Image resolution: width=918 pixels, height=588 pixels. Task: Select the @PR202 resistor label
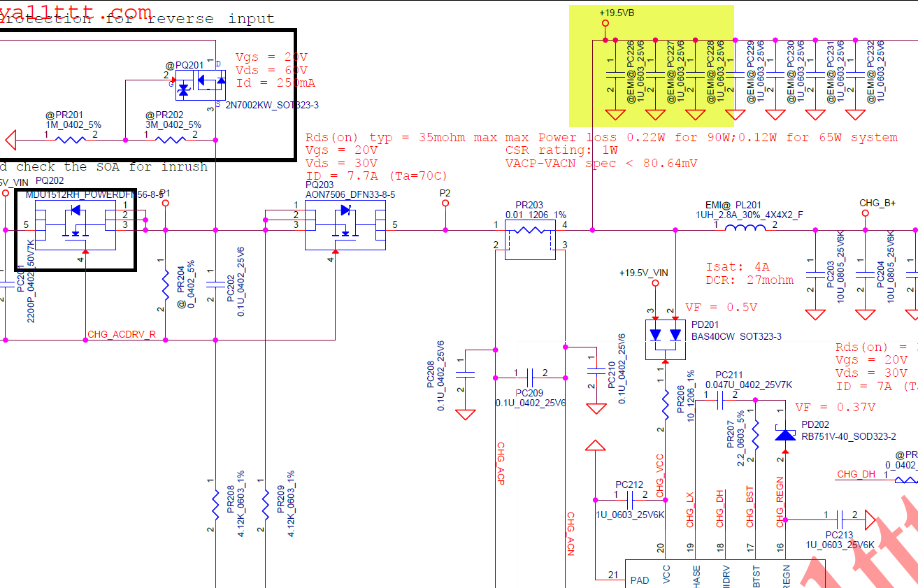(164, 115)
